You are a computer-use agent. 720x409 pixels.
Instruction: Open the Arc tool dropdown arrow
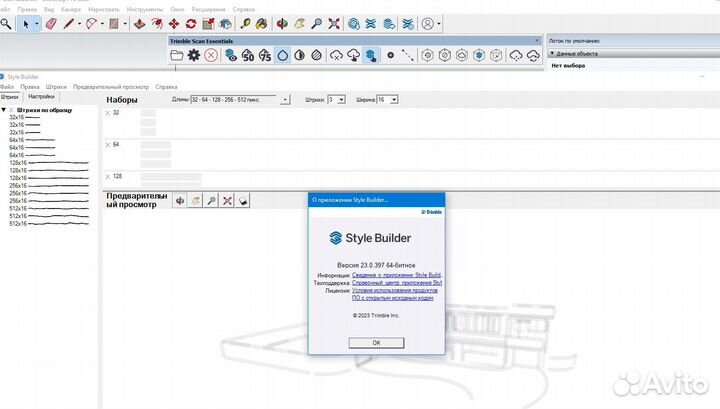[x=102, y=24]
